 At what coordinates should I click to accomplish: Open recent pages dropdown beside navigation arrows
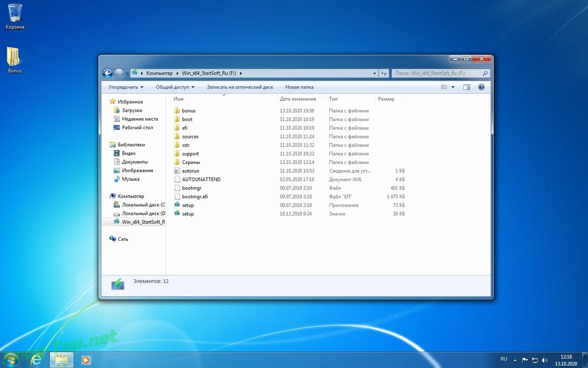click(127, 74)
